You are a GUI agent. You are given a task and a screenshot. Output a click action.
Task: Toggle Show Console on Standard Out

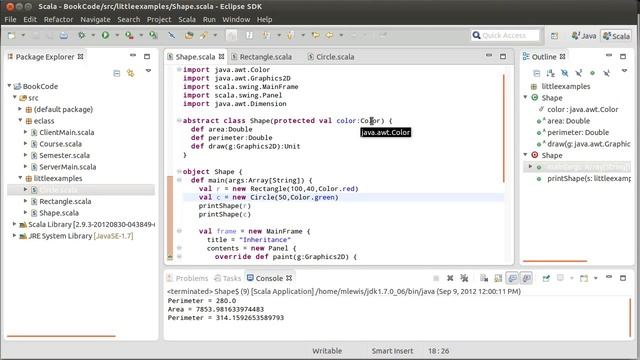[x=512, y=278]
